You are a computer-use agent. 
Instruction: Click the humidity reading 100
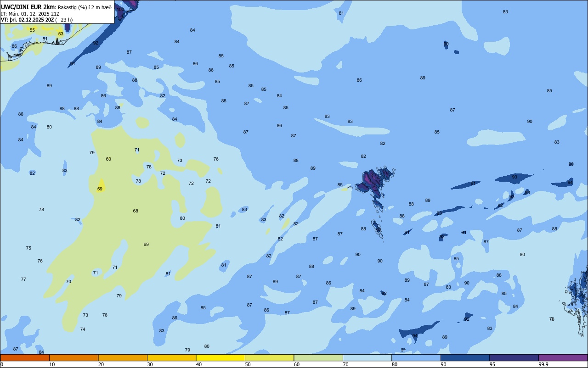click(120, 10)
